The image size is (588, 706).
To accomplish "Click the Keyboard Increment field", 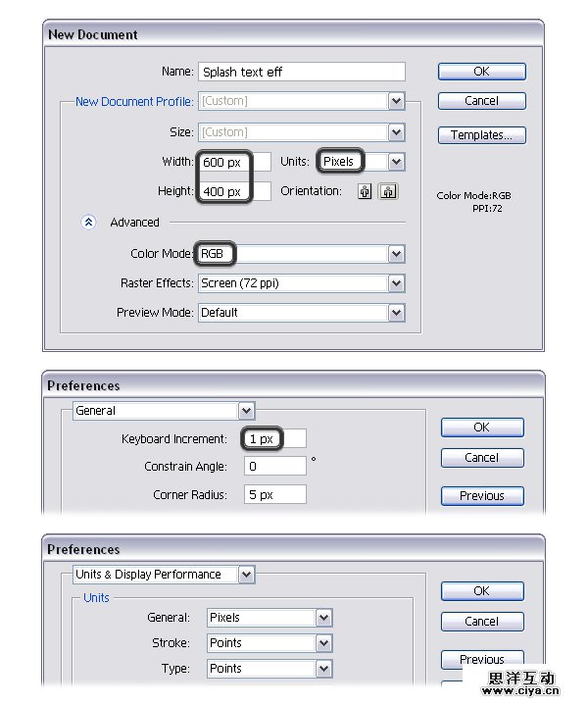I will [275, 439].
